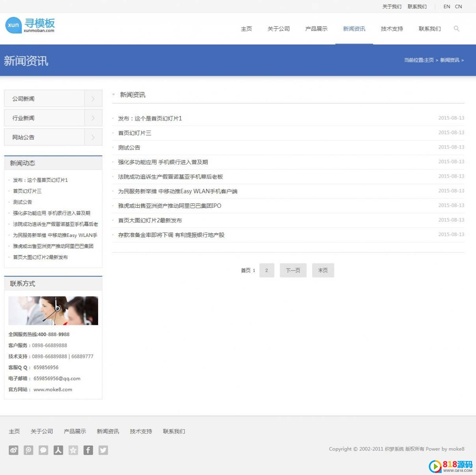
Task: Click the hotline 400-888-9988 text
Action: 54,334
